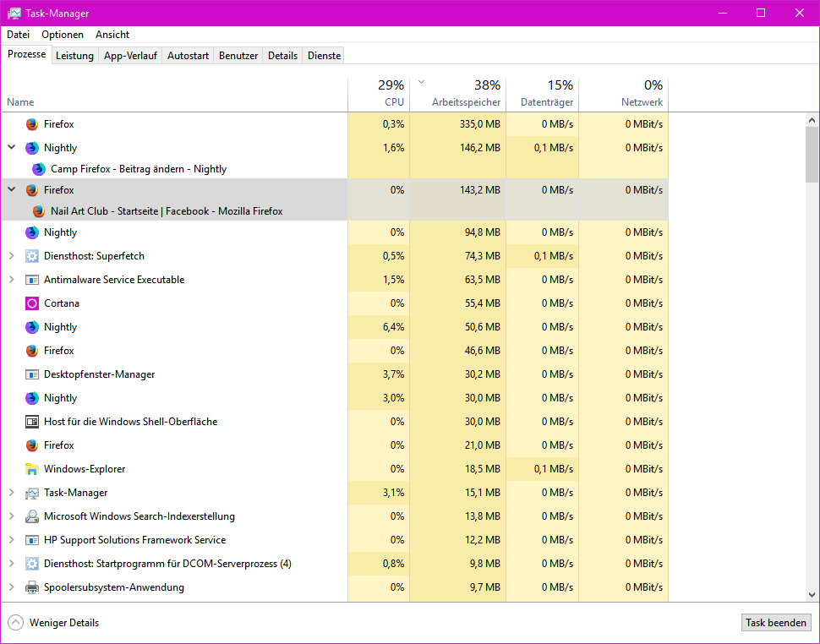Click the Cortana process icon
Screen dimensions: 820x644
point(32,303)
